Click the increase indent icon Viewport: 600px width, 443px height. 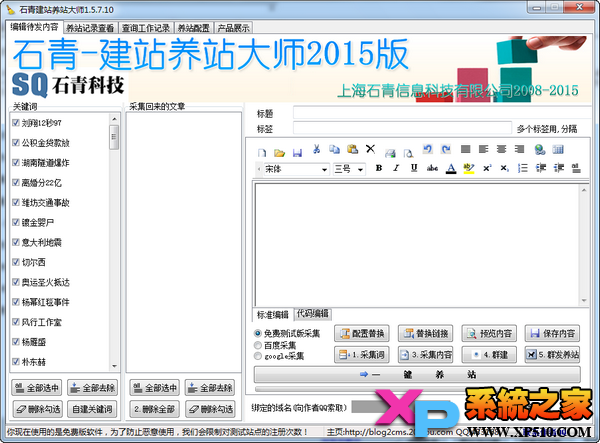pyautogui.click(x=559, y=168)
